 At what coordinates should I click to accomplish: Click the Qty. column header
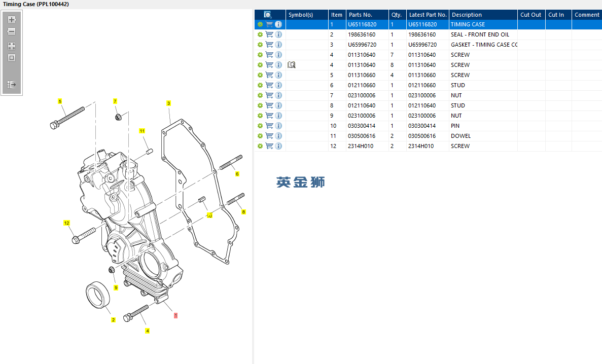pos(396,15)
